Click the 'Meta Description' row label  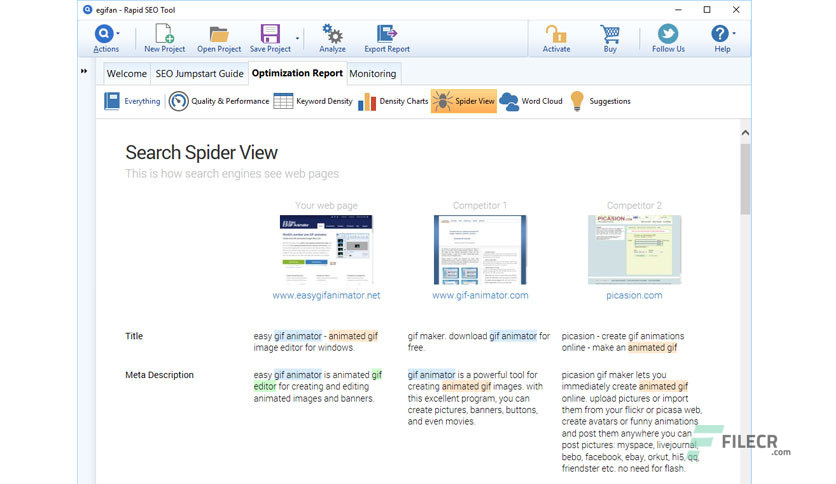(159, 375)
